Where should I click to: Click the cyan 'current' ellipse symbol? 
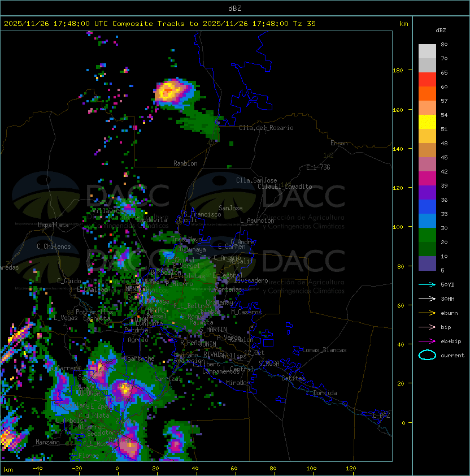tap(427, 355)
